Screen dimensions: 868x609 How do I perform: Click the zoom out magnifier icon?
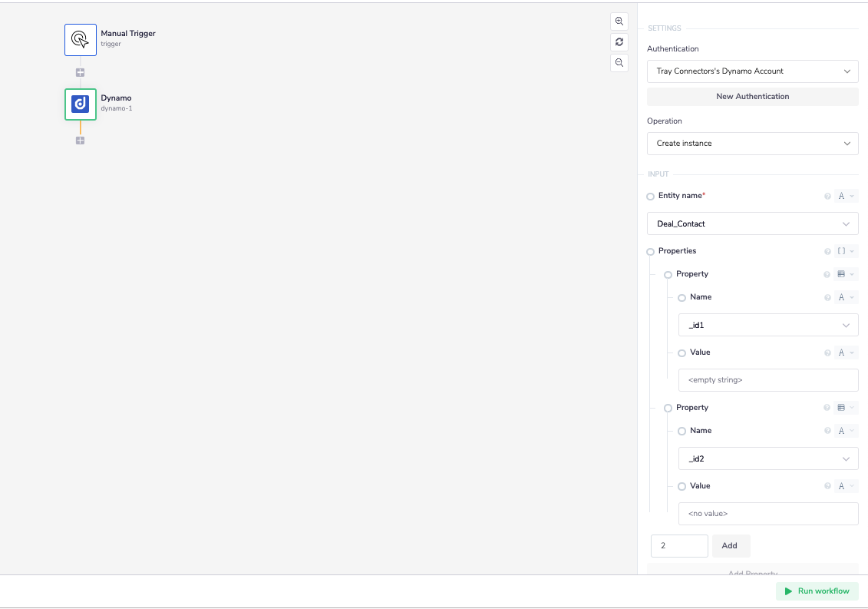[x=619, y=63]
